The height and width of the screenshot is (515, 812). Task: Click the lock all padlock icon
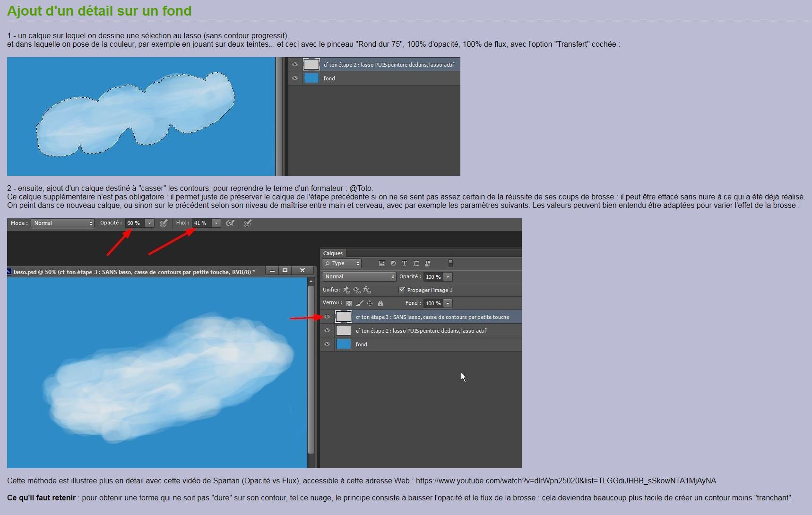pyautogui.click(x=380, y=303)
